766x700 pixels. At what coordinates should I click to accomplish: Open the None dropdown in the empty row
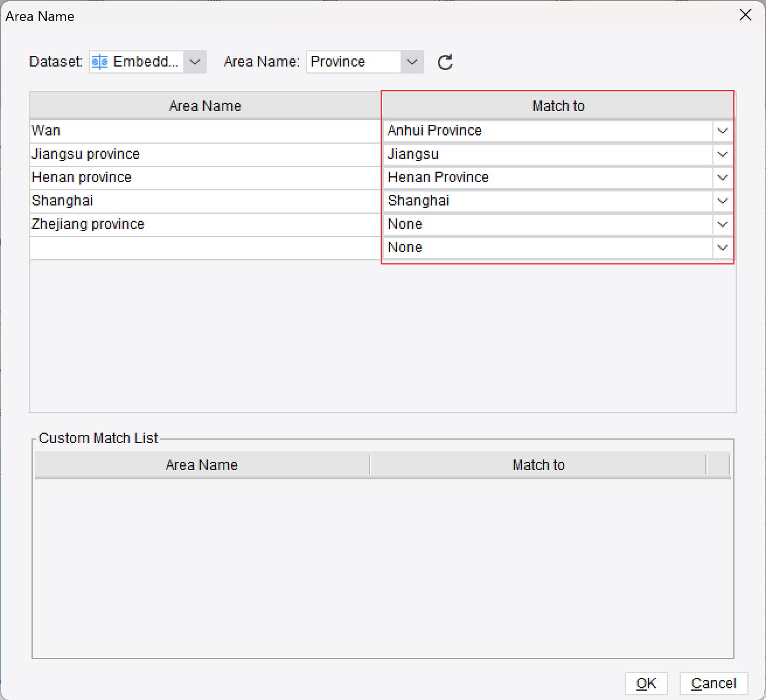click(722, 248)
